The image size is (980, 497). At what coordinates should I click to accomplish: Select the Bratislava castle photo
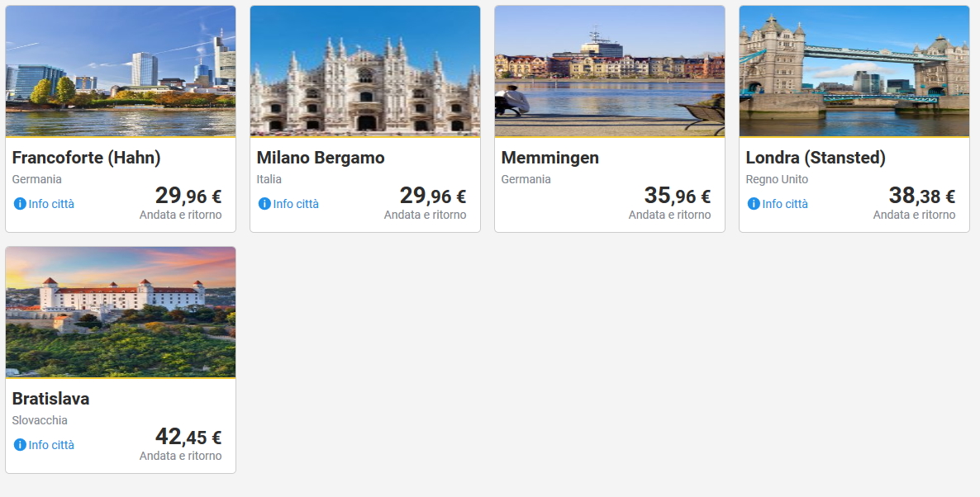pos(121,312)
